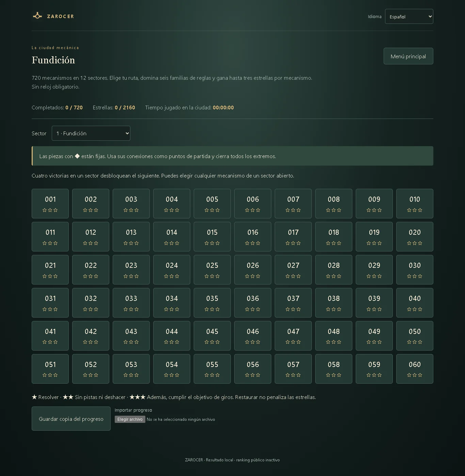Select mechanism 010 tile
The image size is (465, 476).
[415, 203]
